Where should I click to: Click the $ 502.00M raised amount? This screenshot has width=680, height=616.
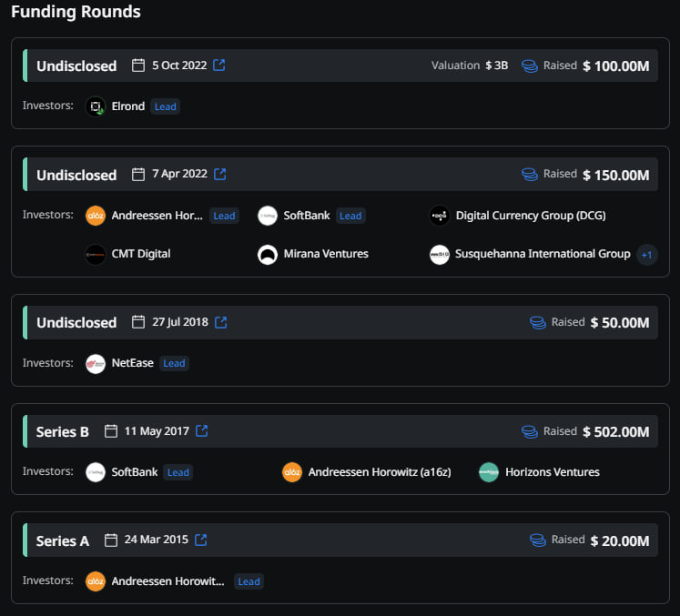point(615,431)
